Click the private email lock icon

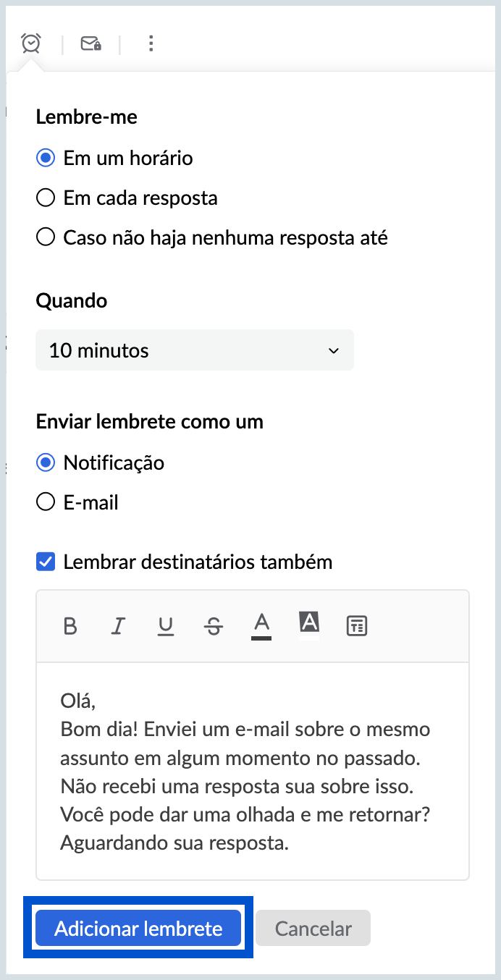click(x=90, y=43)
